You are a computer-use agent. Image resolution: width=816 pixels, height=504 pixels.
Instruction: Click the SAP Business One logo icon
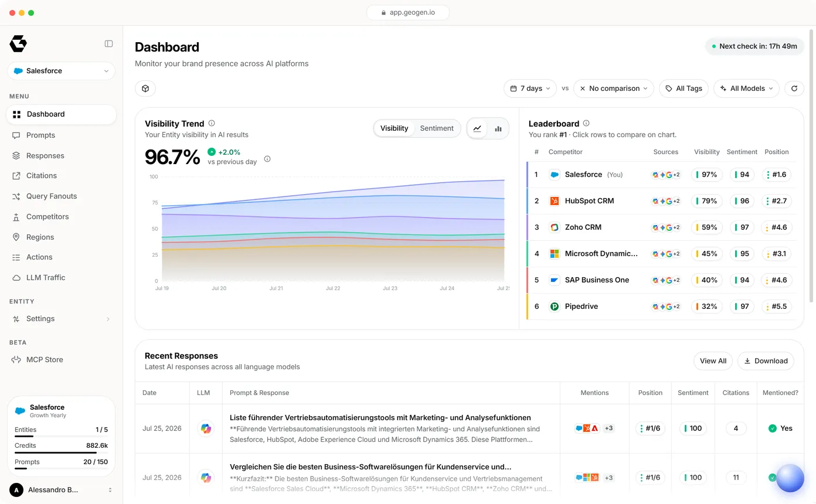(x=554, y=280)
